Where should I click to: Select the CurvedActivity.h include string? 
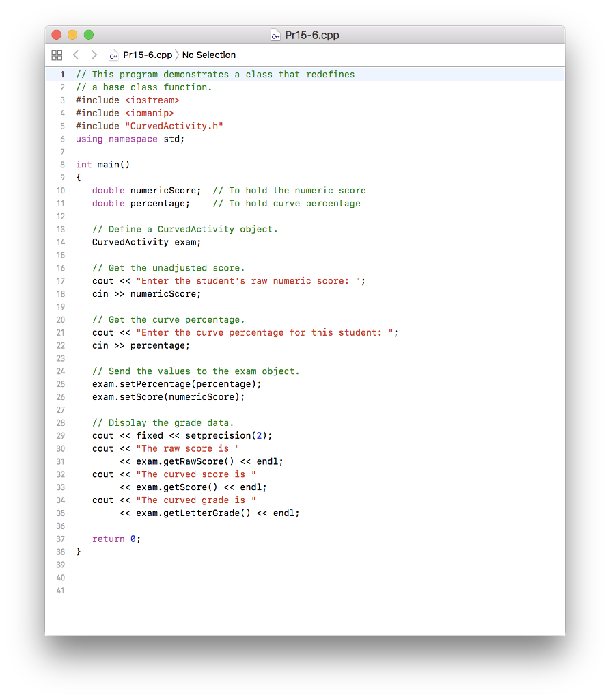(x=174, y=126)
